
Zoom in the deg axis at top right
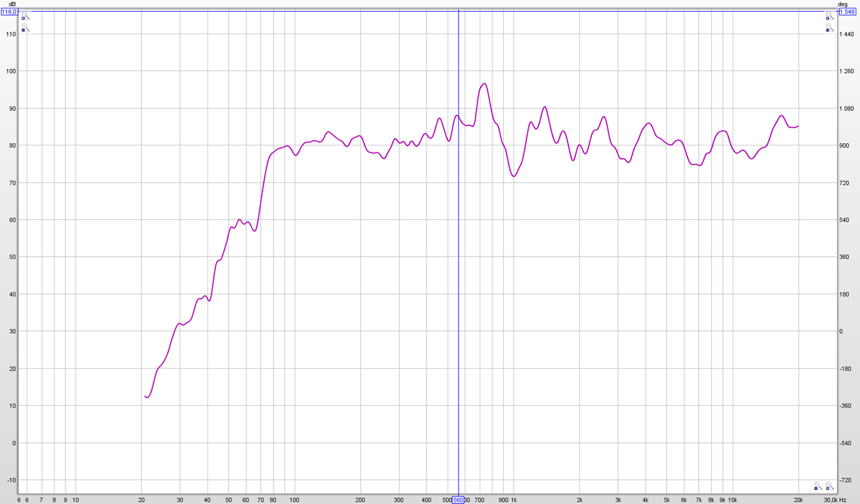click(829, 16)
